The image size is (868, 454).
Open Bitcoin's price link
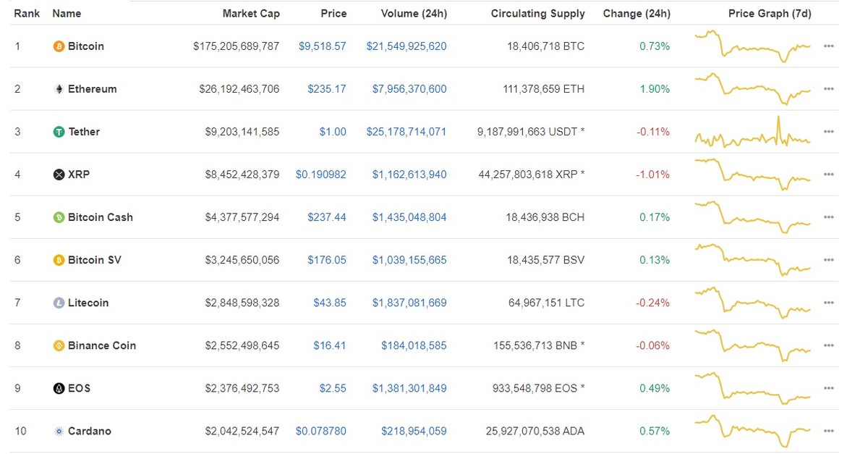click(323, 46)
